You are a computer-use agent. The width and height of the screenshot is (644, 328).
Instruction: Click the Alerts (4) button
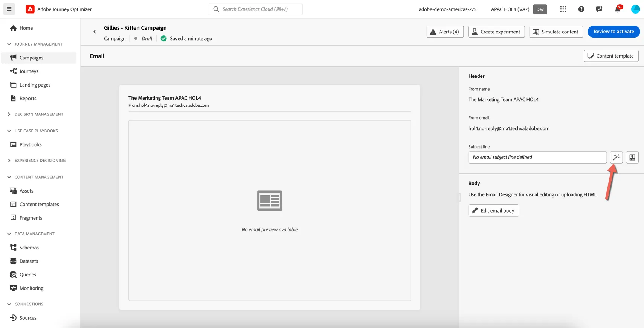445,32
